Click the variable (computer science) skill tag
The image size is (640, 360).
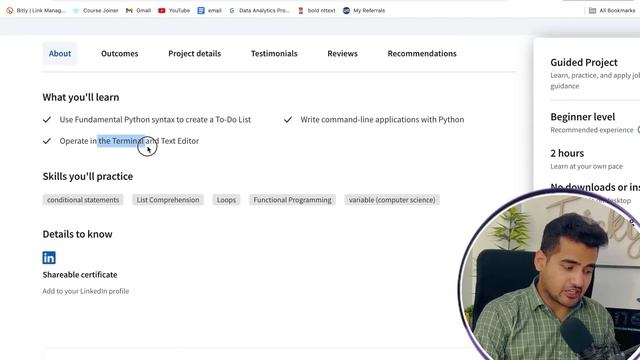(392, 200)
